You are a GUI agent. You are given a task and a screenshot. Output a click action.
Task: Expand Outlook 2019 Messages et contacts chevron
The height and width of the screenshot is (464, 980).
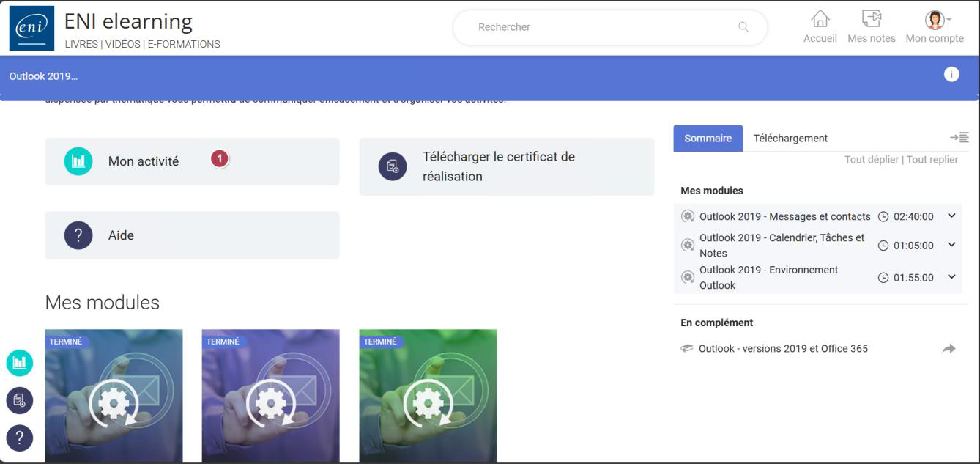coord(951,216)
